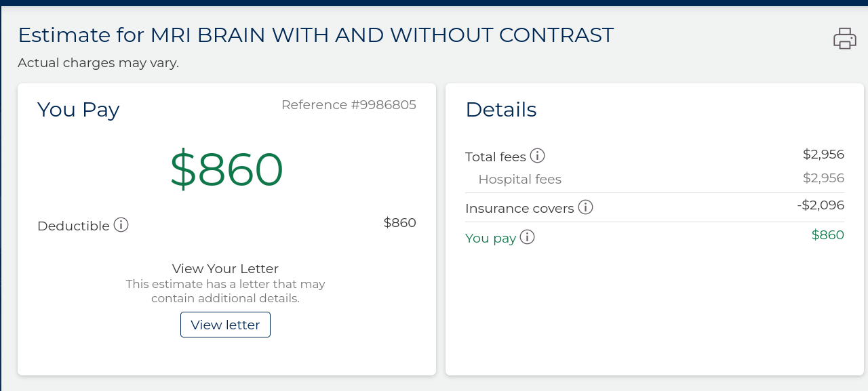This screenshot has width=868, height=391.
Task: Click the Details panel heading
Action: (x=501, y=110)
